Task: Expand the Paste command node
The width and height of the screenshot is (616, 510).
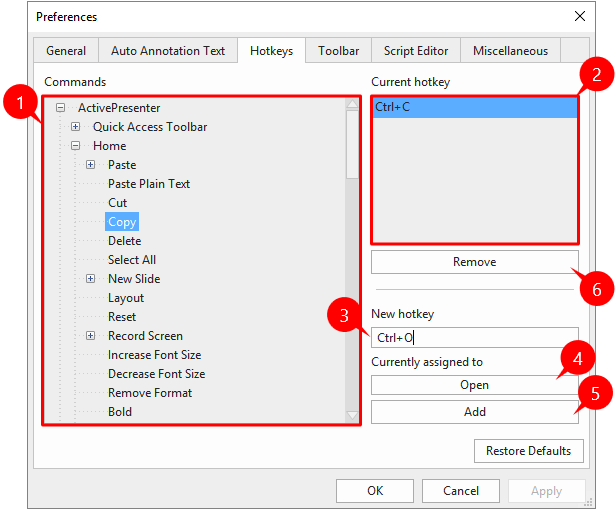Action: click(90, 165)
